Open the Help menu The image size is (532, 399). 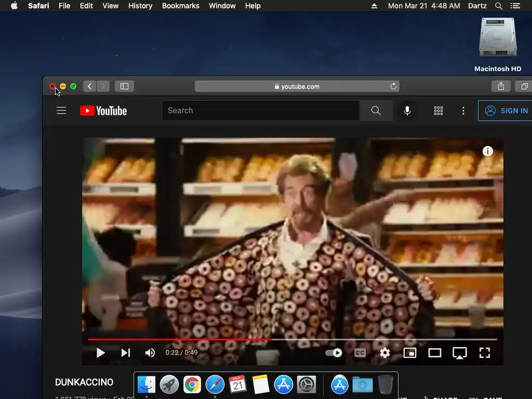pyautogui.click(x=253, y=6)
